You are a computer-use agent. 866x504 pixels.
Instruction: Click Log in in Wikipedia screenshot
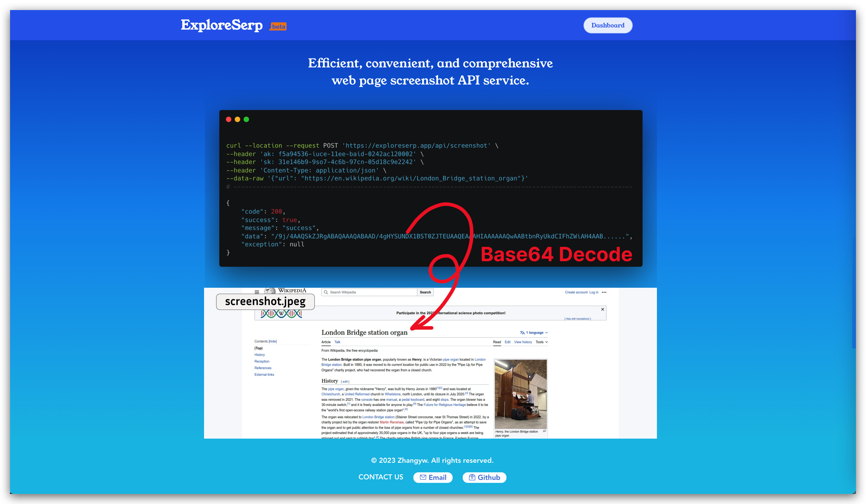click(x=594, y=292)
